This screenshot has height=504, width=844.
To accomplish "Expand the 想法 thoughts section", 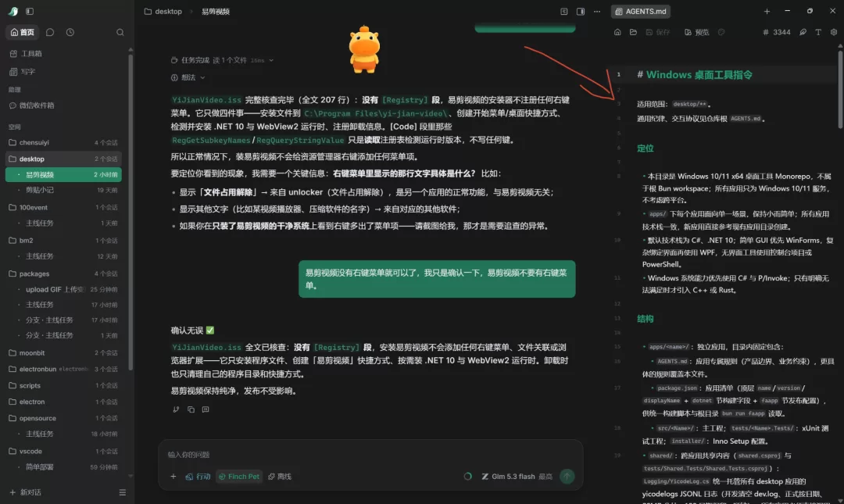I will 188,77.
